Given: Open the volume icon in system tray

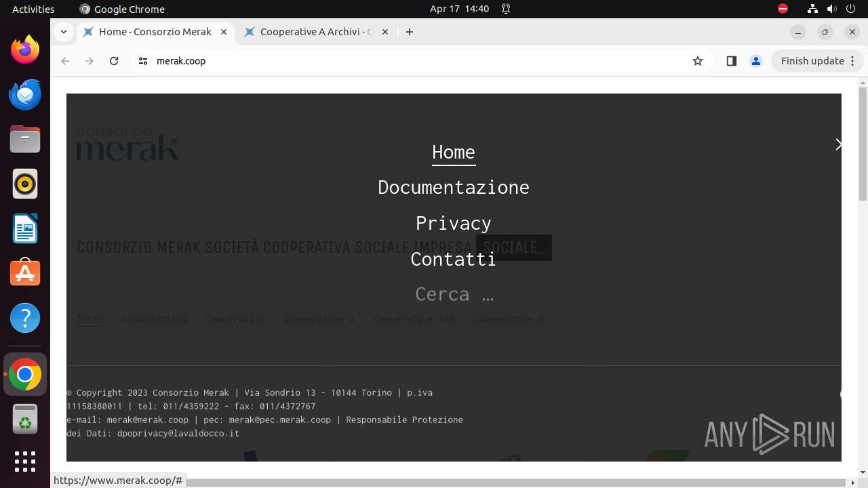Looking at the screenshot, I should coord(831,9).
